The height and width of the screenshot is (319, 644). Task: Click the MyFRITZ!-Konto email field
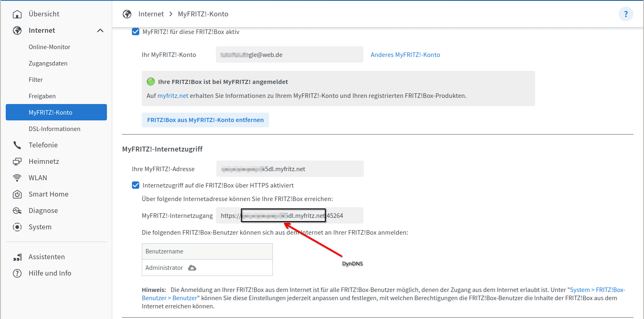point(290,54)
